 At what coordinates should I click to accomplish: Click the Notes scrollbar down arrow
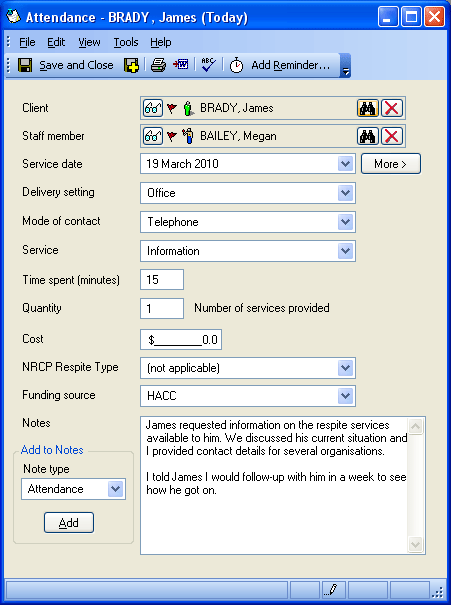415,544
